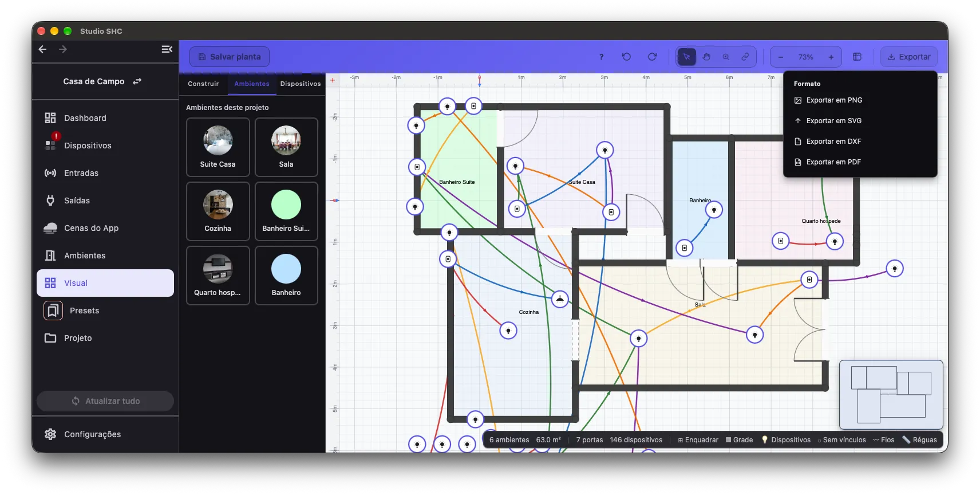Increase zoom with plus button

tap(831, 57)
